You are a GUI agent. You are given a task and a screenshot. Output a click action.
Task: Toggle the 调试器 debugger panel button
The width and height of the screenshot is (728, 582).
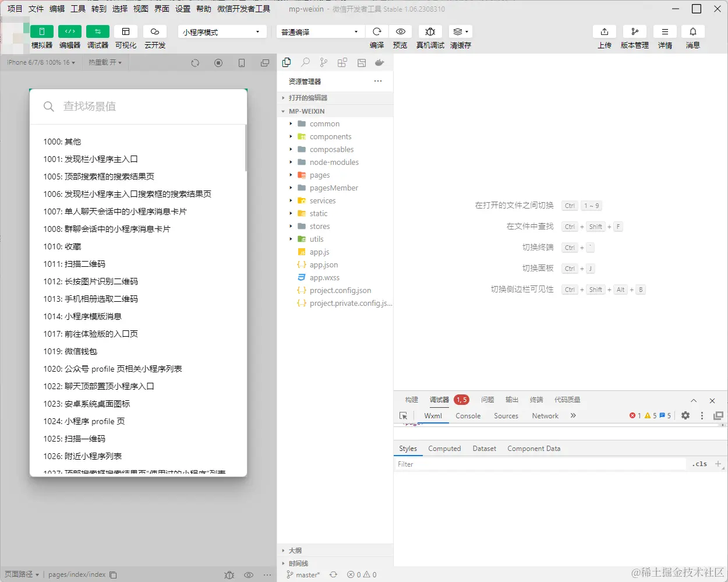pos(98,31)
